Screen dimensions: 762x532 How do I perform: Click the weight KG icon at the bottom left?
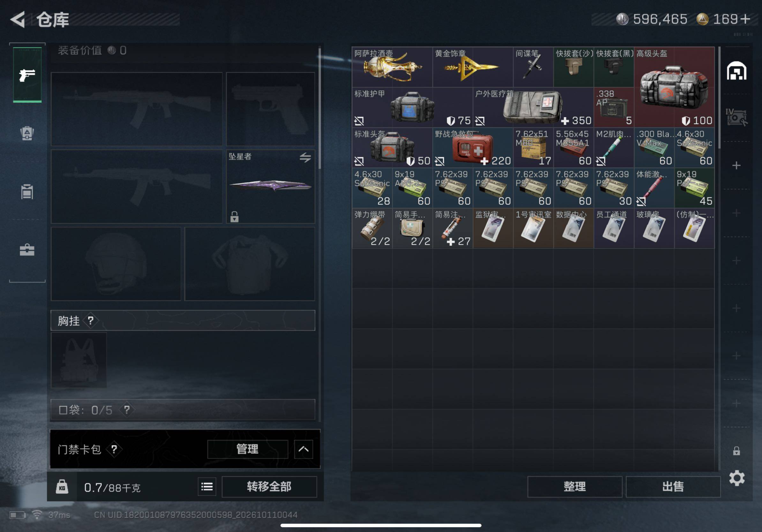tap(62, 487)
